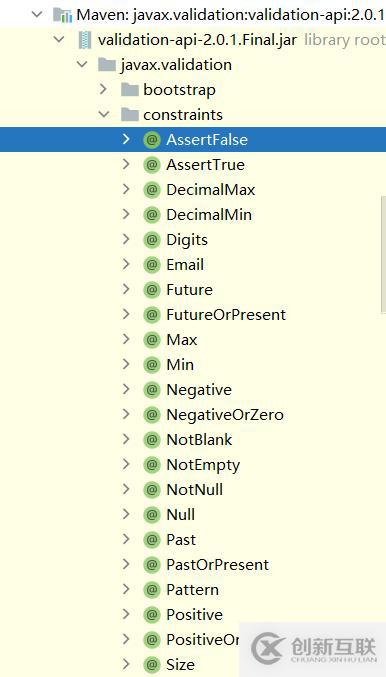Click the bootstrap package folder icon
Screen dimensions: 386x677
click(x=130, y=90)
